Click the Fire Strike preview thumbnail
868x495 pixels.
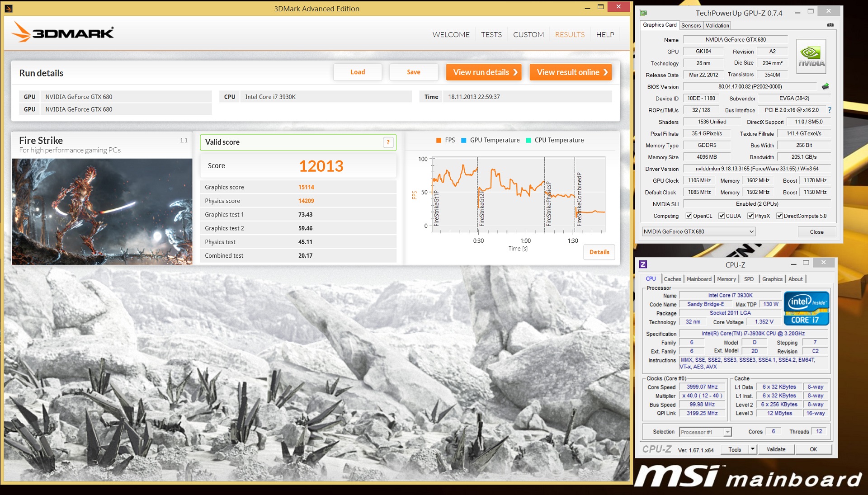coord(102,211)
